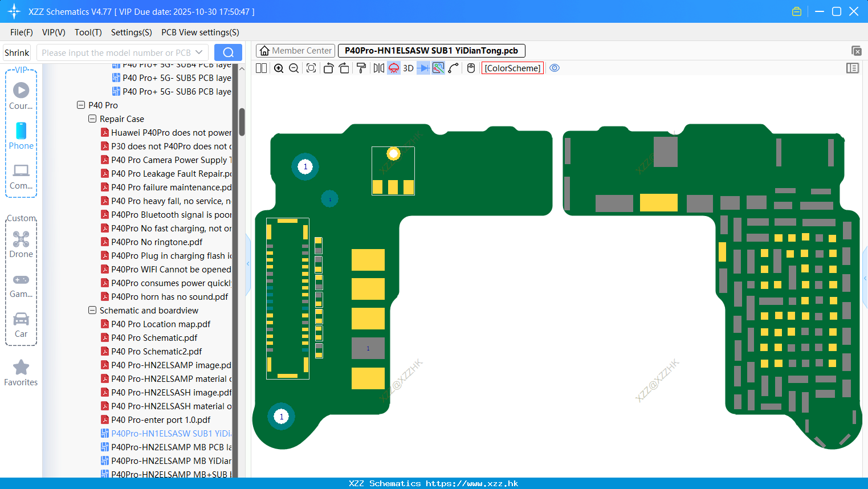Click the XZZ Schematics app logo
Screen dimensions: 868x489
[14, 11]
